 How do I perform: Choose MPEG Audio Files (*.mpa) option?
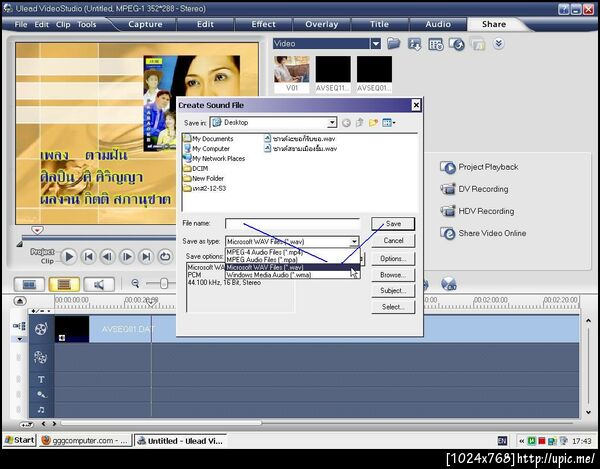pyautogui.click(x=293, y=260)
